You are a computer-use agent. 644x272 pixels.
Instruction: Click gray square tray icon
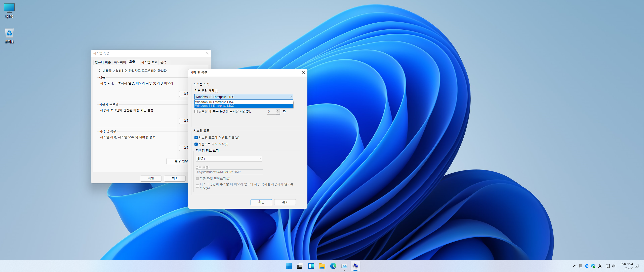coord(581,266)
